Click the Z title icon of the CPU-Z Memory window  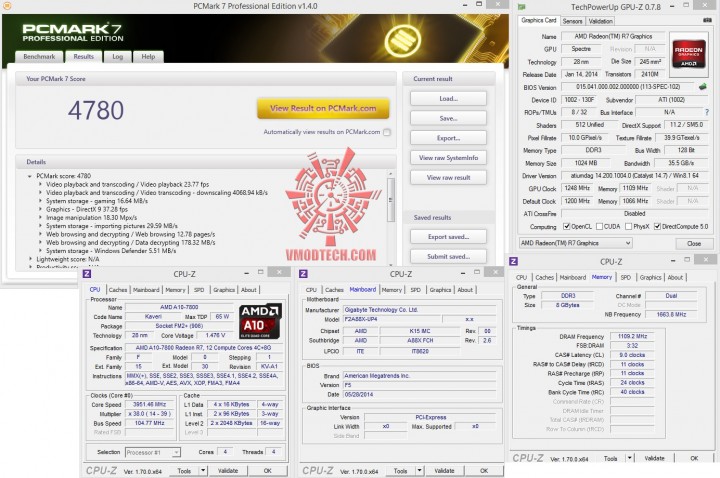pyautogui.click(x=514, y=261)
